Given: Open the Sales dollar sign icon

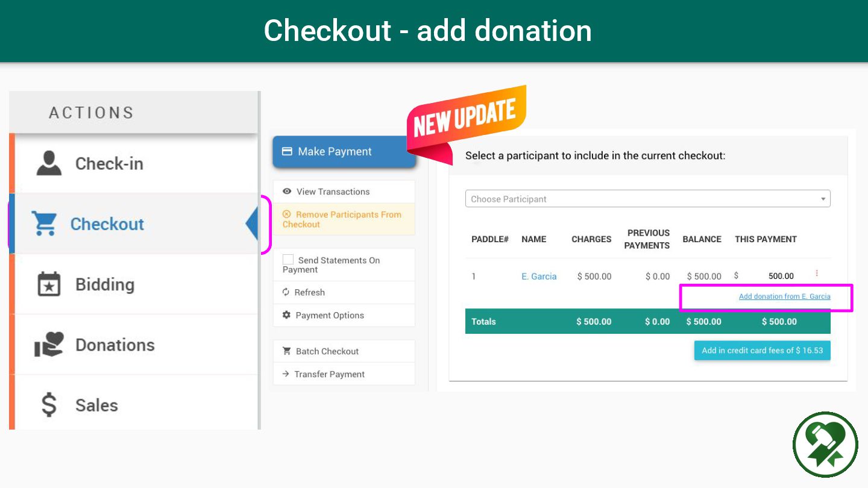Looking at the screenshot, I should (49, 405).
